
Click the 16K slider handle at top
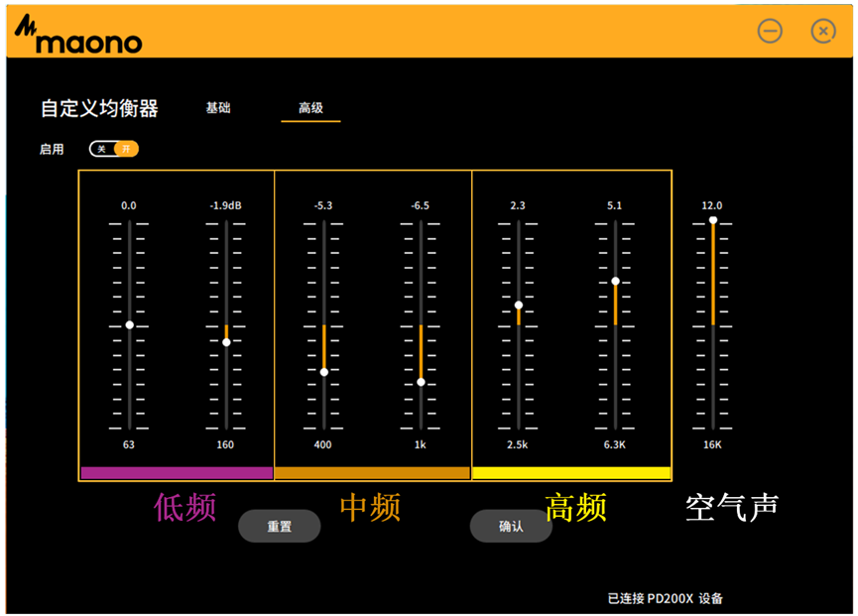tap(712, 220)
